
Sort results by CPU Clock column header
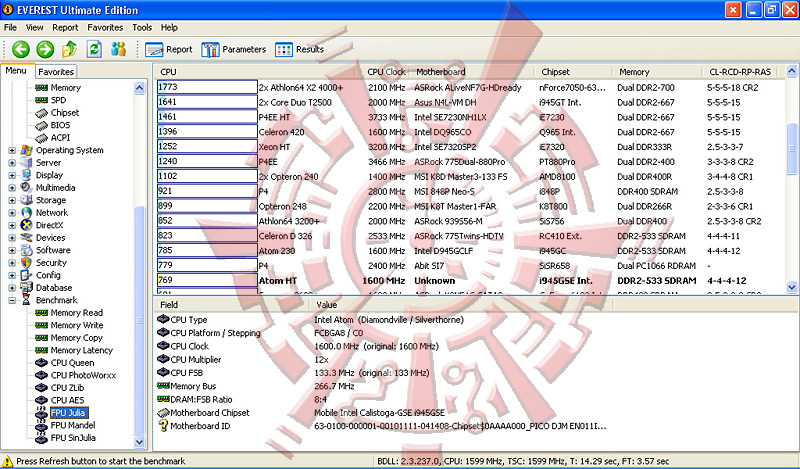click(x=386, y=72)
